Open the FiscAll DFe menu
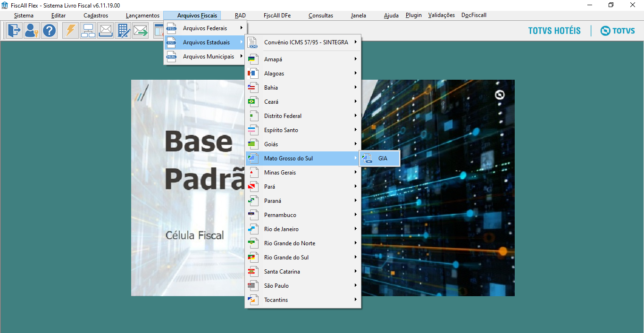Screen dimensions: 644x333 [x=277, y=16]
